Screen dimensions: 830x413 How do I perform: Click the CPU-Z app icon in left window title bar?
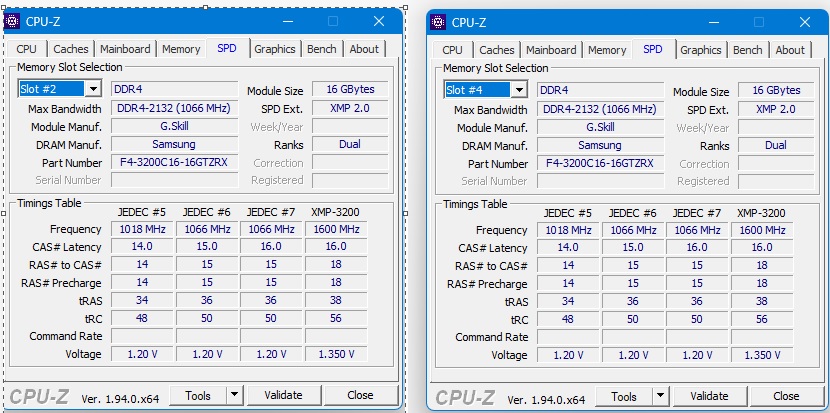coord(12,21)
